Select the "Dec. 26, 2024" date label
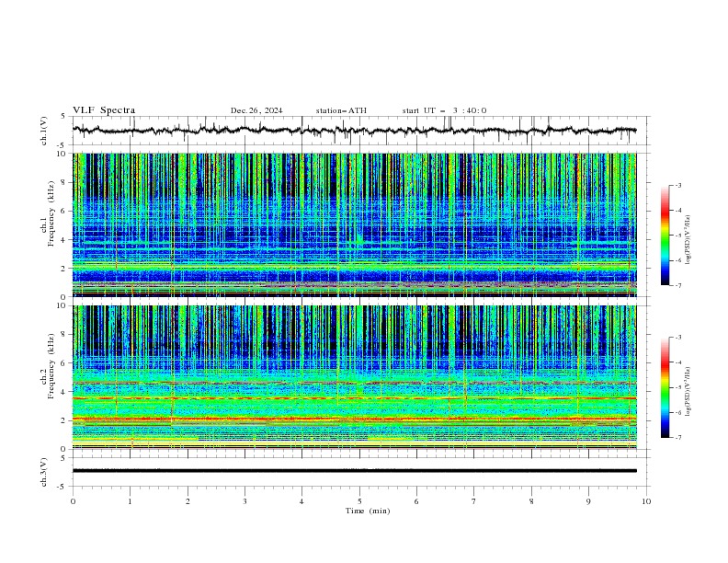Screen dimensions: 728x563 256,110
